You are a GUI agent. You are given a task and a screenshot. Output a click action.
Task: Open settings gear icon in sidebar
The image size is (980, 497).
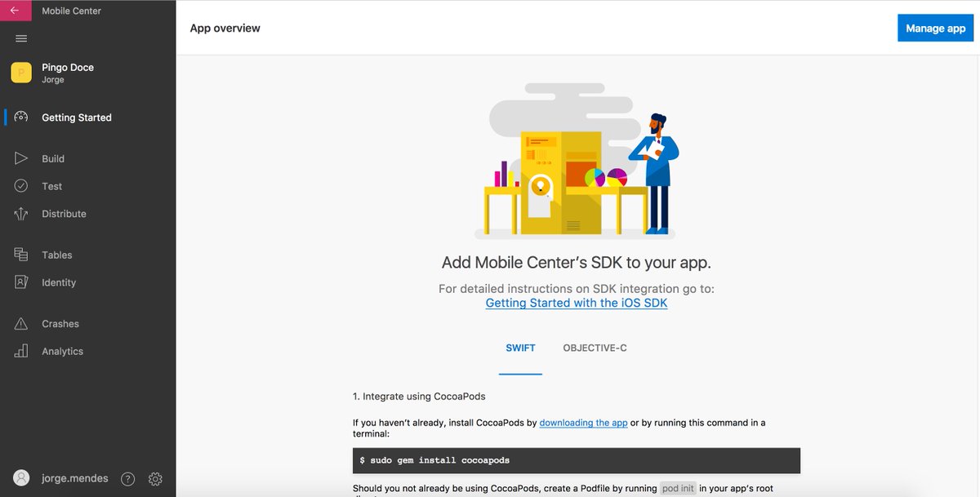pyautogui.click(x=155, y=479)
